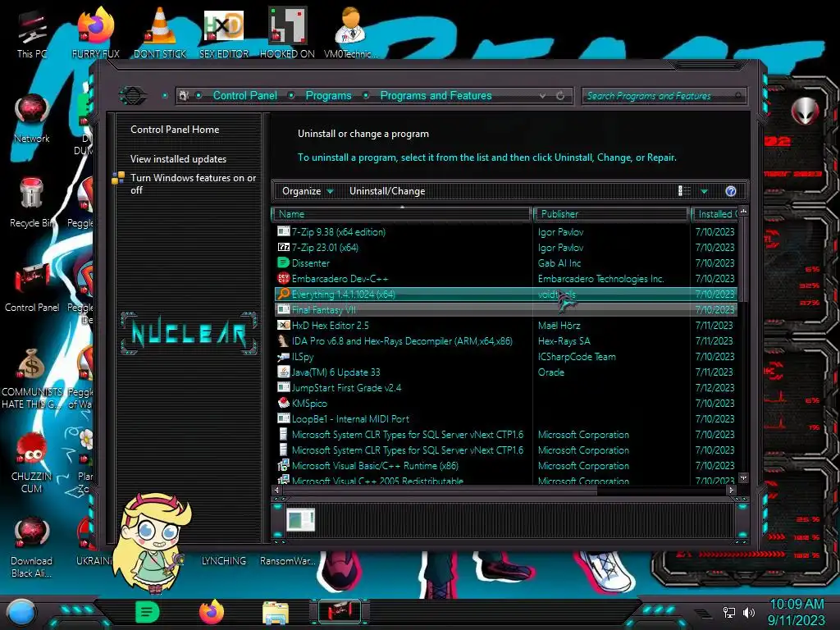Open Control Panel Home link
Viewport: 840px width, 630px height.
[x=175, y=130]
